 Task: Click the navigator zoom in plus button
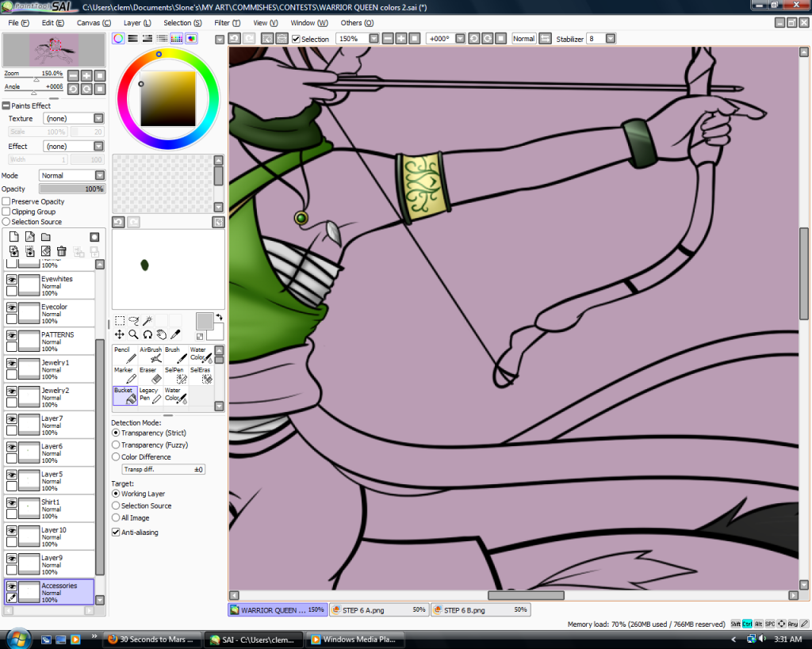click(86, 75)
